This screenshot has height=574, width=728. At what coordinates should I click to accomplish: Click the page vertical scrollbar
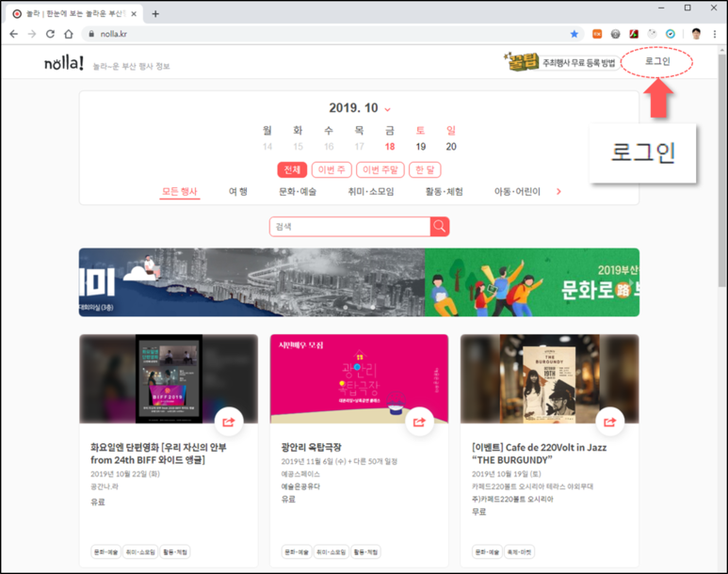pos(722,171)
